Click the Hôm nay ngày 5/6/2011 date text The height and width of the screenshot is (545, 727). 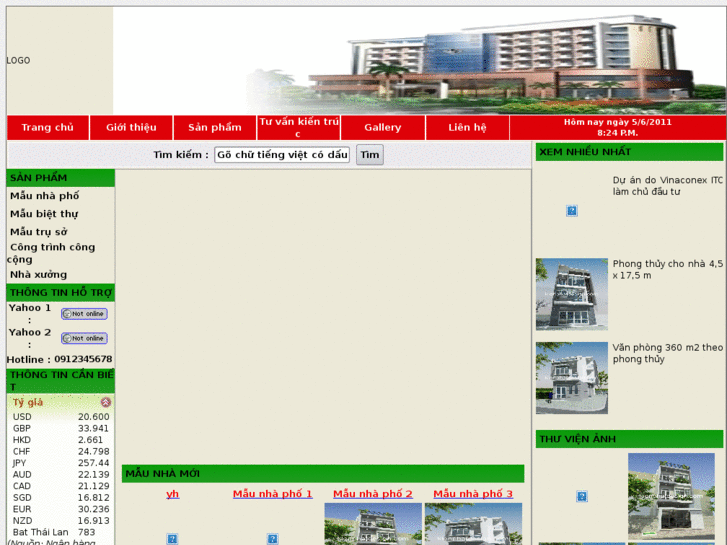pyautogui.click(x=618, y=122)
